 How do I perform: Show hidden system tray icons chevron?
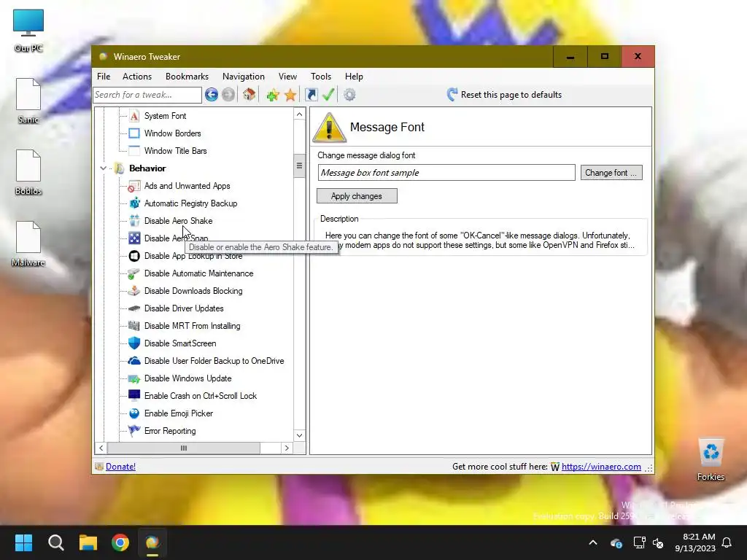coord(593,542)
